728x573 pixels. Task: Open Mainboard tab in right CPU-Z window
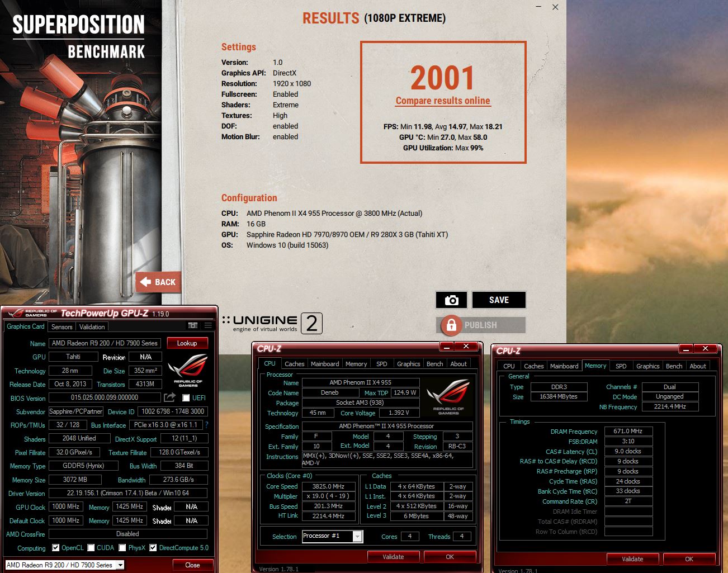564,366
